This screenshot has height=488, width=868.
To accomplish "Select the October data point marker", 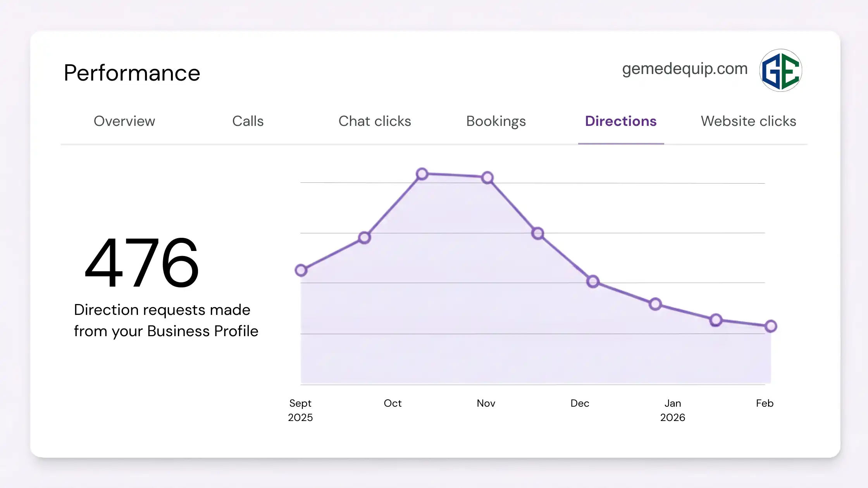I will [x=422, y=174].
